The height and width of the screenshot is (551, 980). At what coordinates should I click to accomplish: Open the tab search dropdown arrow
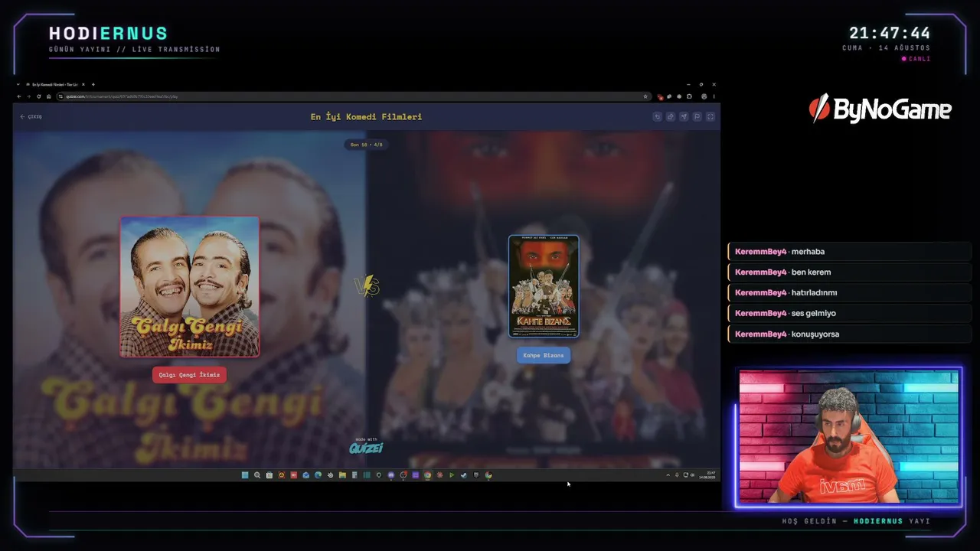tap(19, 84)
